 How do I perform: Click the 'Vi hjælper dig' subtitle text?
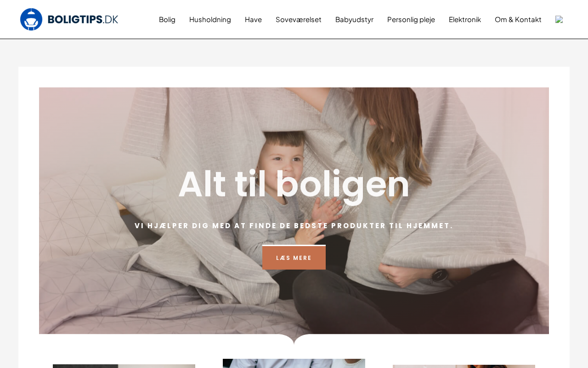click(x=294, y=225)
